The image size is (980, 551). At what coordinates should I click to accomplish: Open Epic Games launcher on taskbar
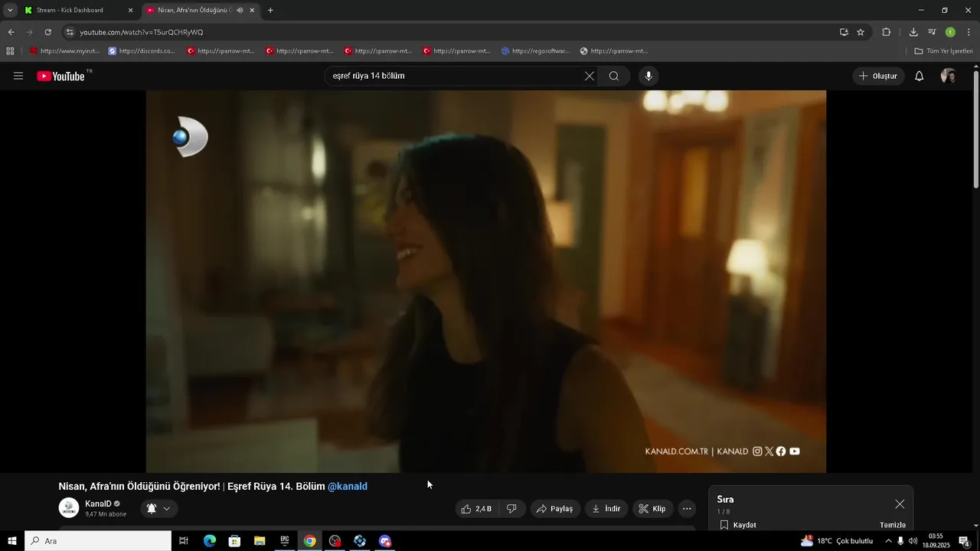pyautogui.click(x=285, y=541)
